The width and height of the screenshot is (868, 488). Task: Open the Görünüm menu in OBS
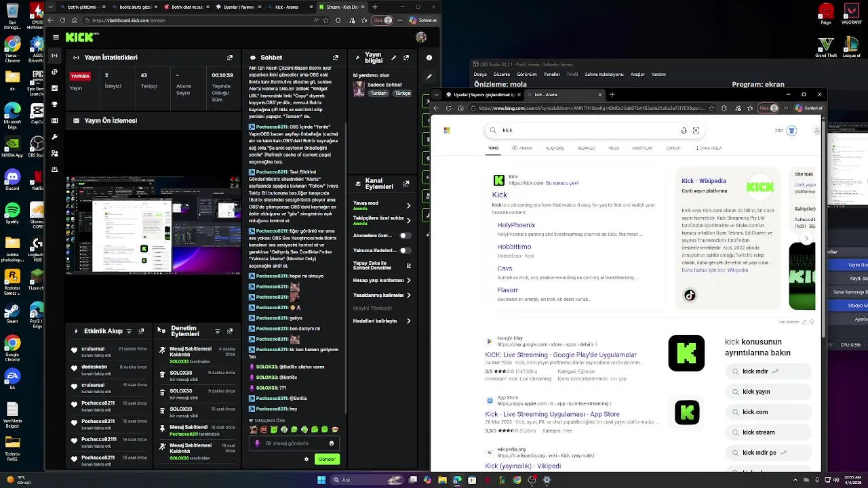click(528, 75)
